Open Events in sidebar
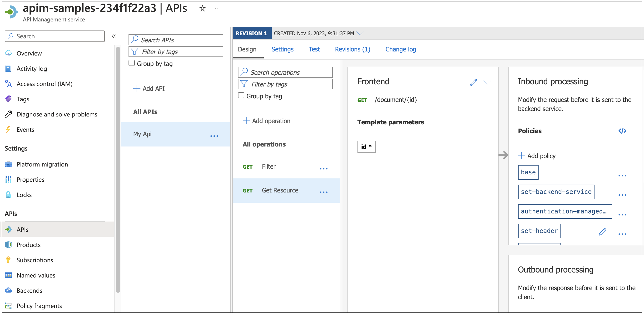Screen dimensions: 644x313 coord(25,130)
